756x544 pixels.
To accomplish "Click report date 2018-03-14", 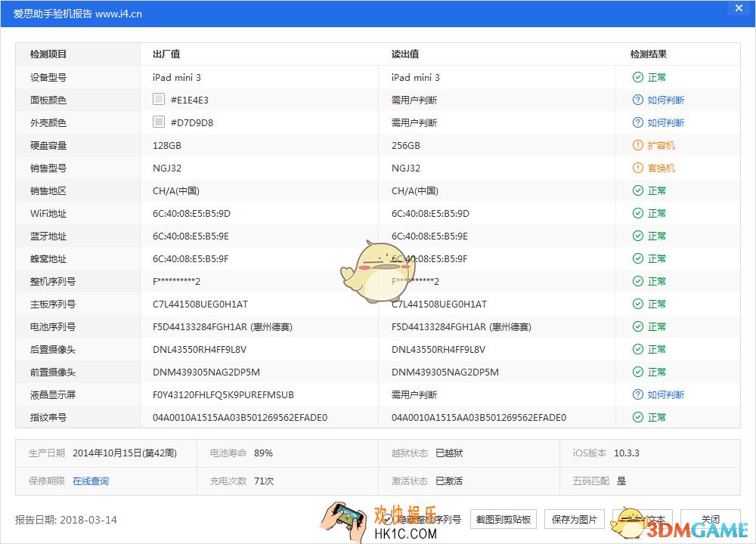I will [x=88, y=520].
